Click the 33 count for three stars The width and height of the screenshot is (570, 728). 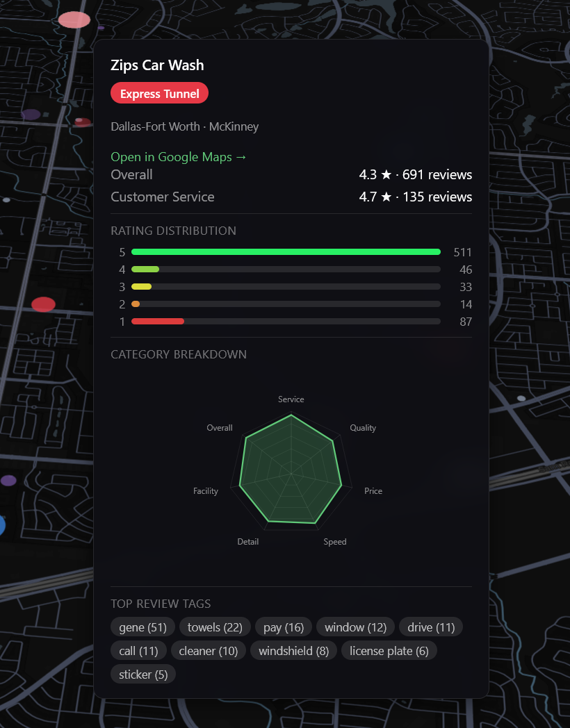[x=466, y=287]
